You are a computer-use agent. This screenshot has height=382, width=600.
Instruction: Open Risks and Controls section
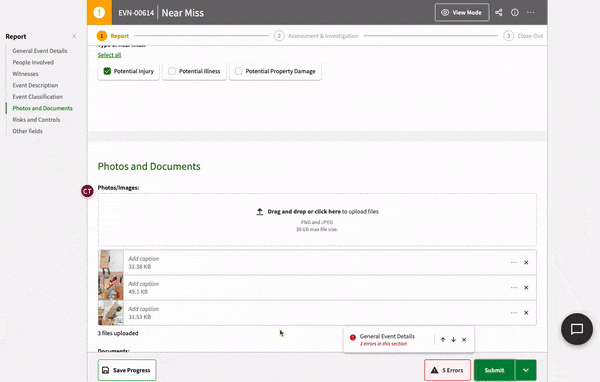[x=36, y=120]
